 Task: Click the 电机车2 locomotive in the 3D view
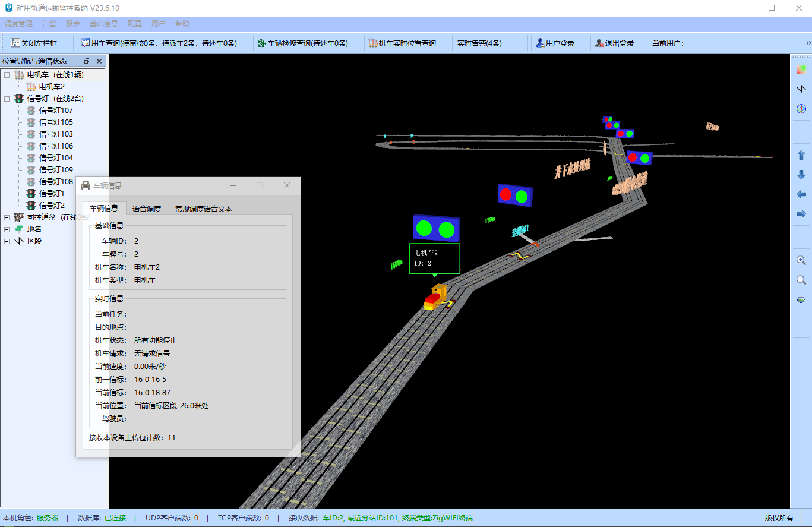pos(436,298)
